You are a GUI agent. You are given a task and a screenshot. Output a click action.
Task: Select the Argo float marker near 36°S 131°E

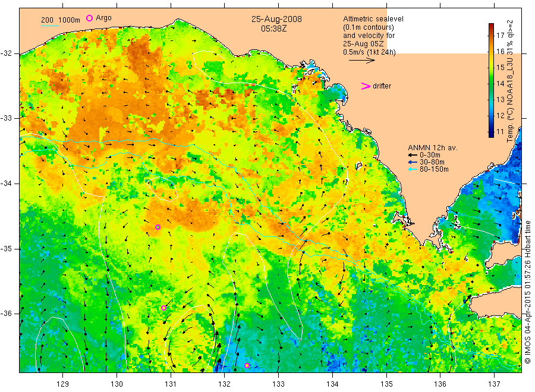[x=164, y=308]
